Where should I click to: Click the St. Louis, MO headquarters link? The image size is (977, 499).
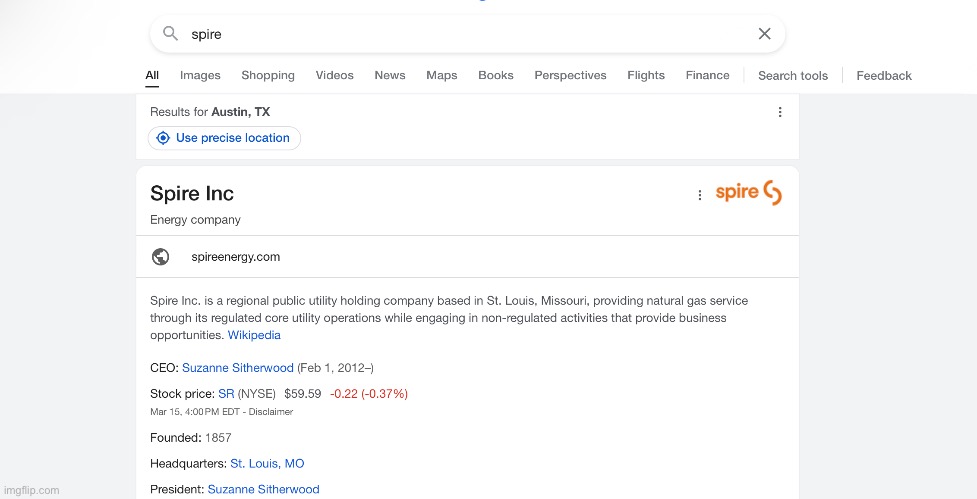coord(267,464)
